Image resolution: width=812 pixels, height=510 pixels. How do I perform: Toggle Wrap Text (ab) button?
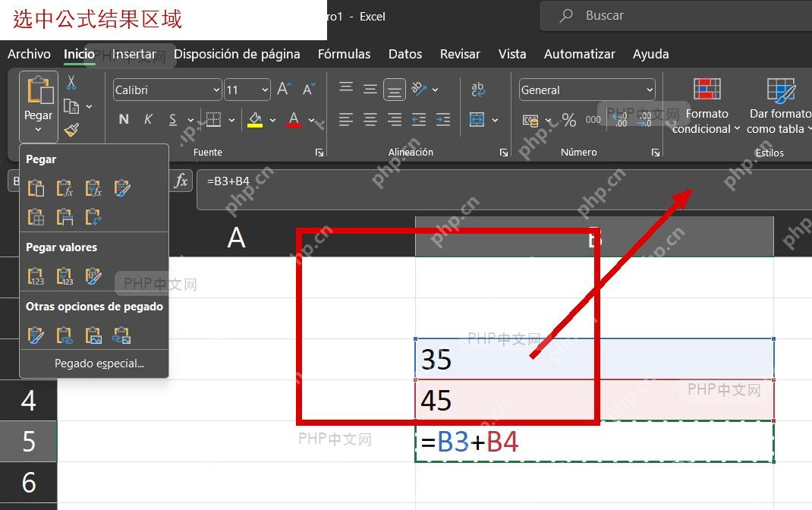(x=478, y=89)
